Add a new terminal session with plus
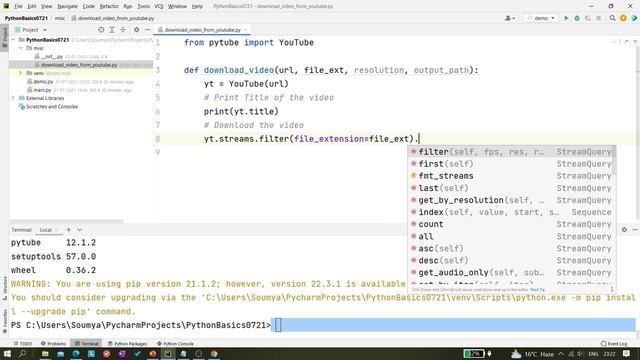The image size is (640, 360). (x=69, y=230)
